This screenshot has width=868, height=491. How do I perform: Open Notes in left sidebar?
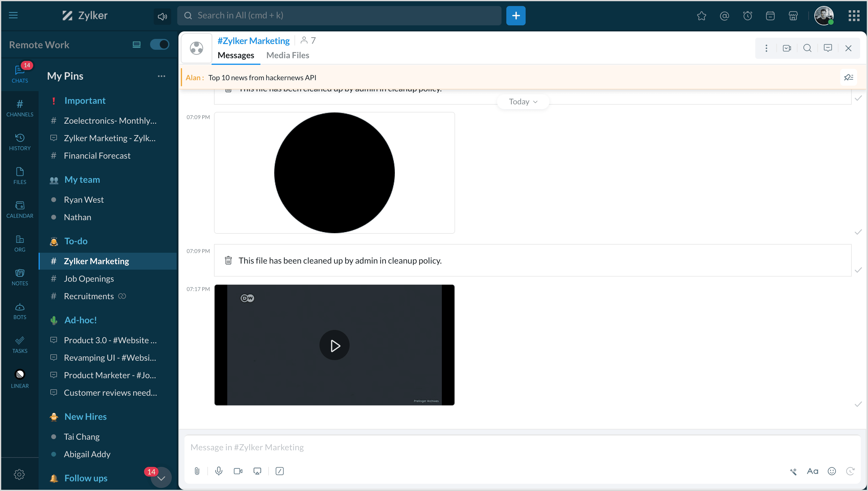tap(20, 277)
